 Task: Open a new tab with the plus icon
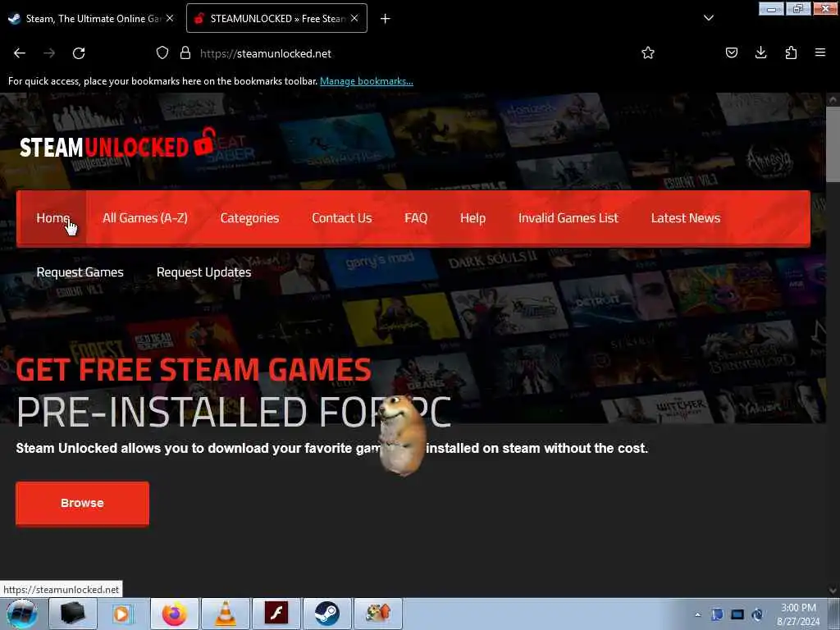[386, 19]
